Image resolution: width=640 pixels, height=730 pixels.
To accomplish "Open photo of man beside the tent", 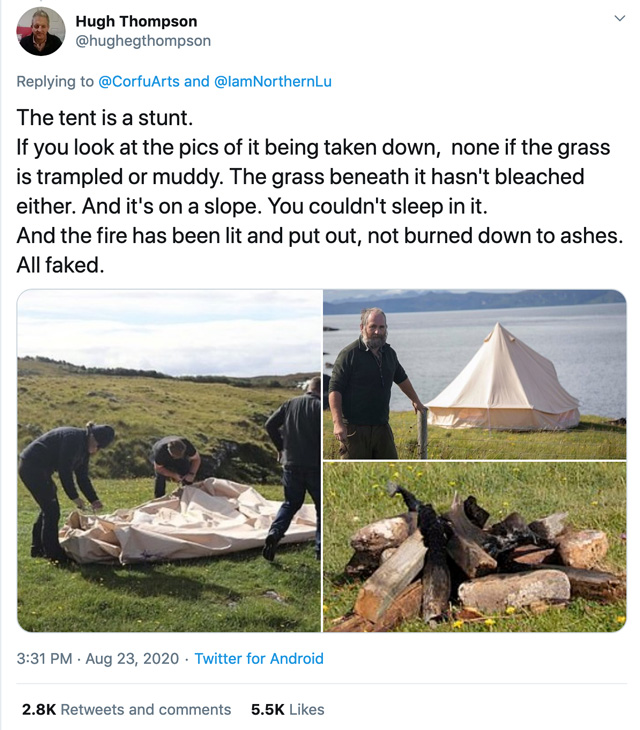I will 474,374.
